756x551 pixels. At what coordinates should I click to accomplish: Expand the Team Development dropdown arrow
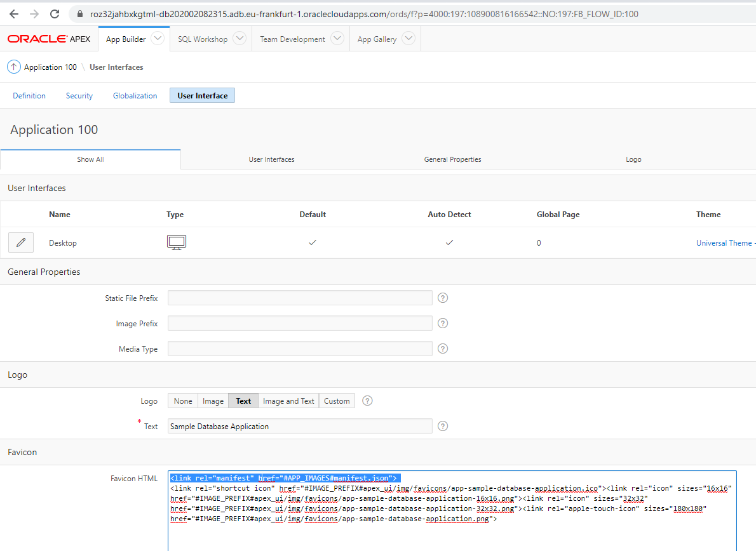(x=337, y=38)
